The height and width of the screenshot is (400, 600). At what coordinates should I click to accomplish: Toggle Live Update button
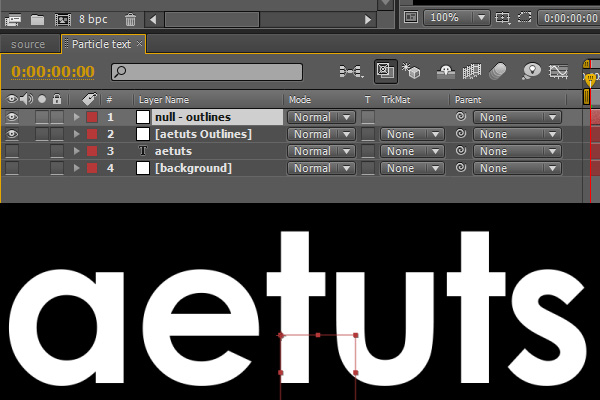(385, 71)
